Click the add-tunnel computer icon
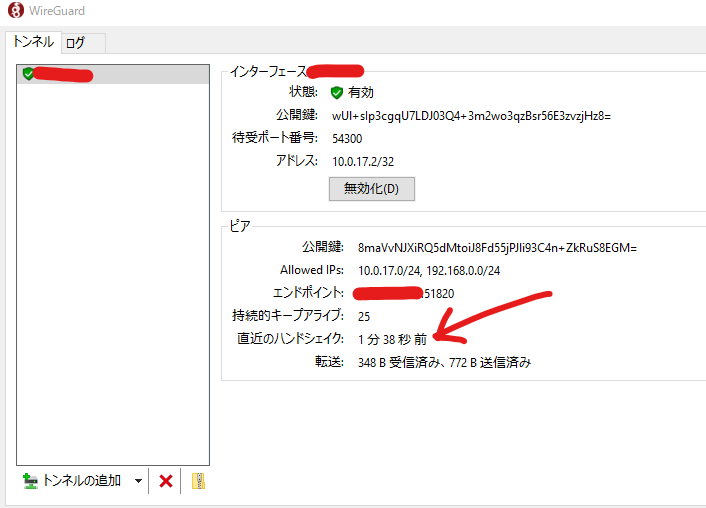The image size is (706, 508). click(30, 481)
